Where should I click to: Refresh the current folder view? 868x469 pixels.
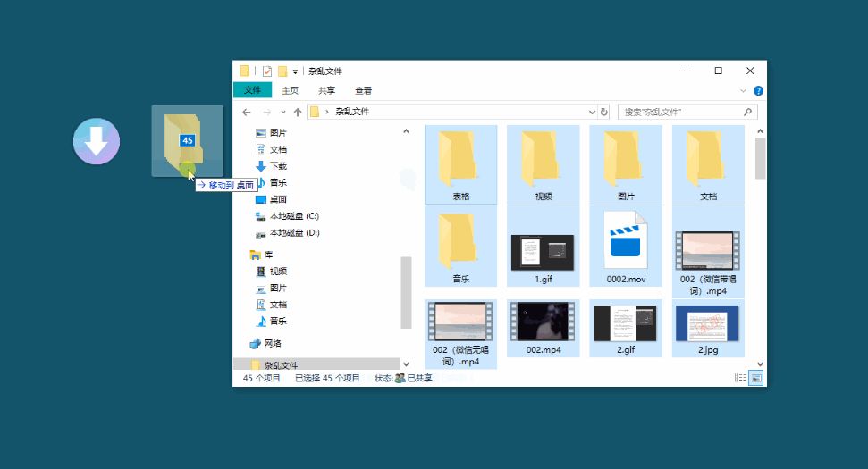pos(604,113)
